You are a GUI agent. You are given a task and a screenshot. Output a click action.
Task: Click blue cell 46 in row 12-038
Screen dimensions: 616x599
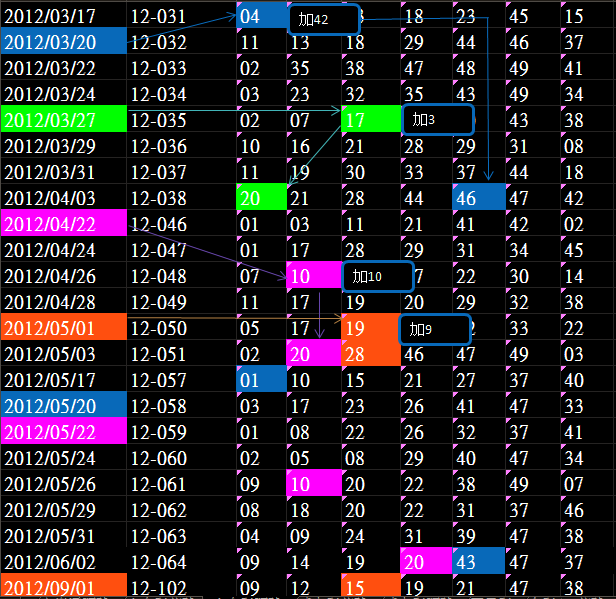[x=478, y=198]
